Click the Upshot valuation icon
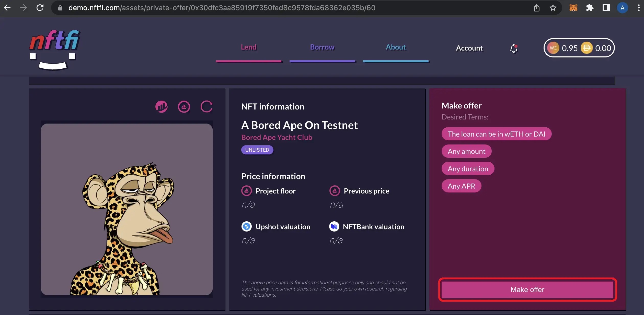Viewport: 644px width, 315px height. [247, 226]
